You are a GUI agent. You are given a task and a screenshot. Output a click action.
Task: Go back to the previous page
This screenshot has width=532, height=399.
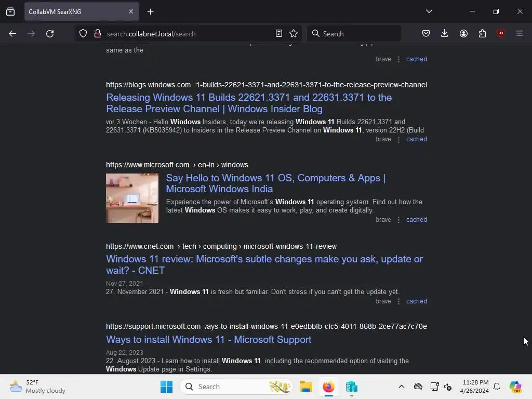[12, 34]
